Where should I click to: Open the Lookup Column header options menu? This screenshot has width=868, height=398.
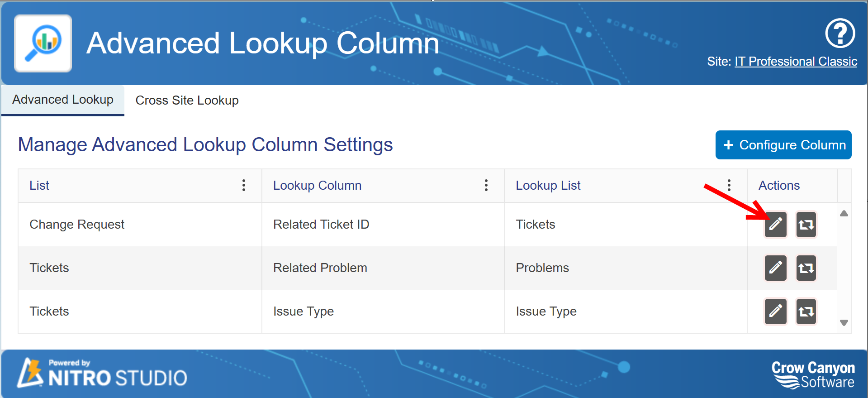486,185
